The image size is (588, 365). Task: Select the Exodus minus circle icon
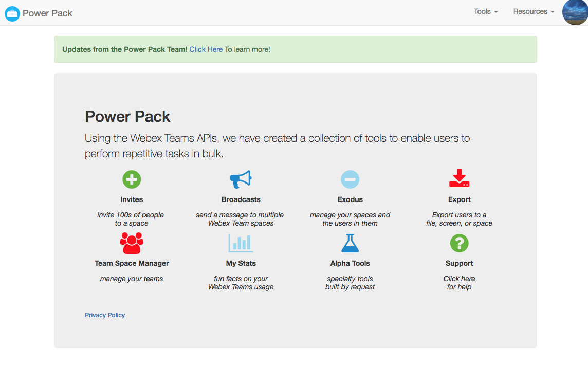pyautogui.click(x=350, y=179)
